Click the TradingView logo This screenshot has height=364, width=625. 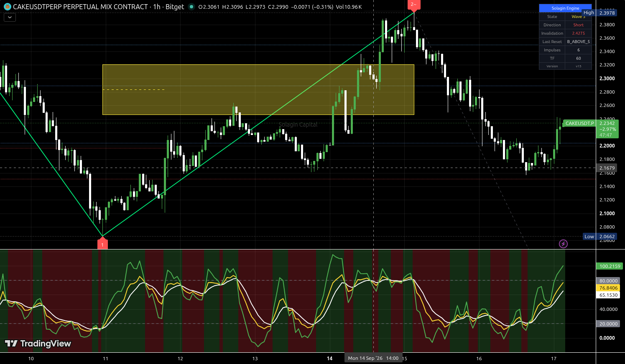(38, 344)
